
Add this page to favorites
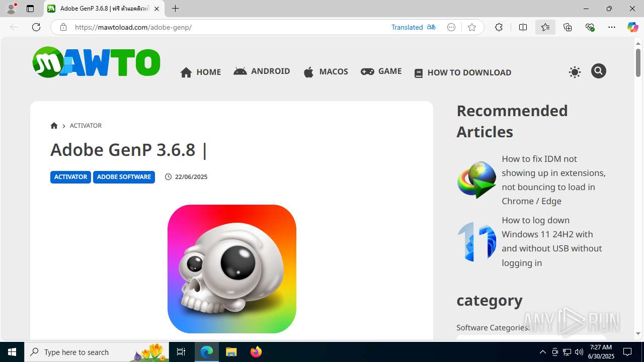point(472,27)
